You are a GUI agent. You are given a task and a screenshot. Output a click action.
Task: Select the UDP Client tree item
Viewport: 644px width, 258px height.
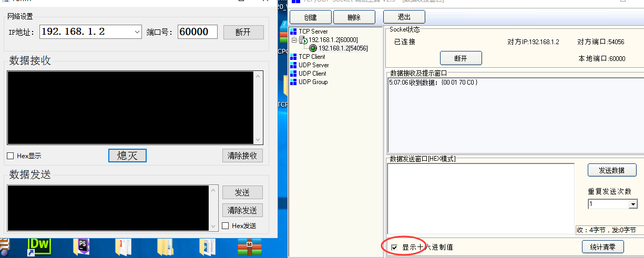coord(312,74)
